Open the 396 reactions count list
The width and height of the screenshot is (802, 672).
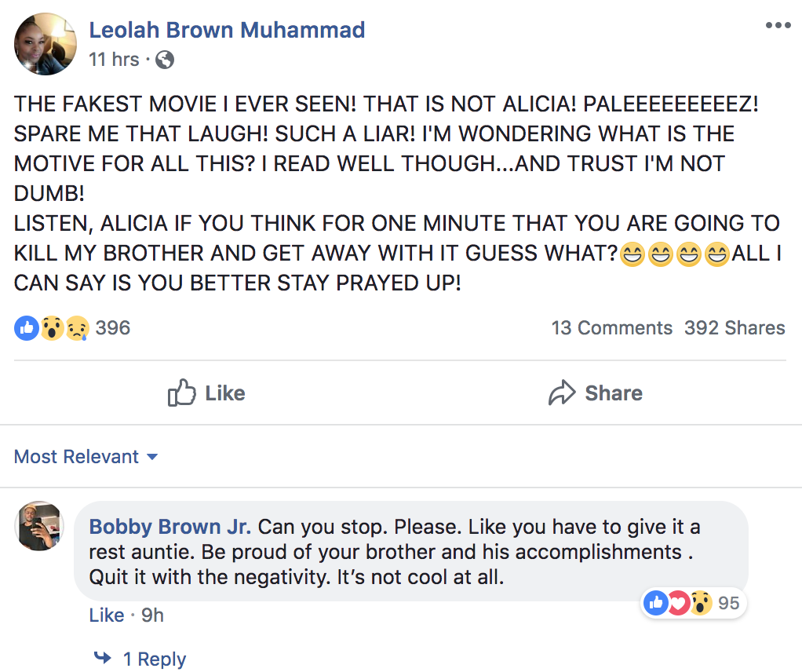pos(113,327)
